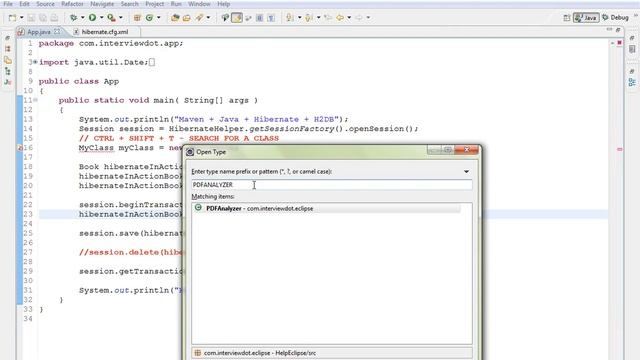Toggle Show Whitespace Characters icon
The width and height of the screenshot is (640, 360).
[x=271, y=18]
